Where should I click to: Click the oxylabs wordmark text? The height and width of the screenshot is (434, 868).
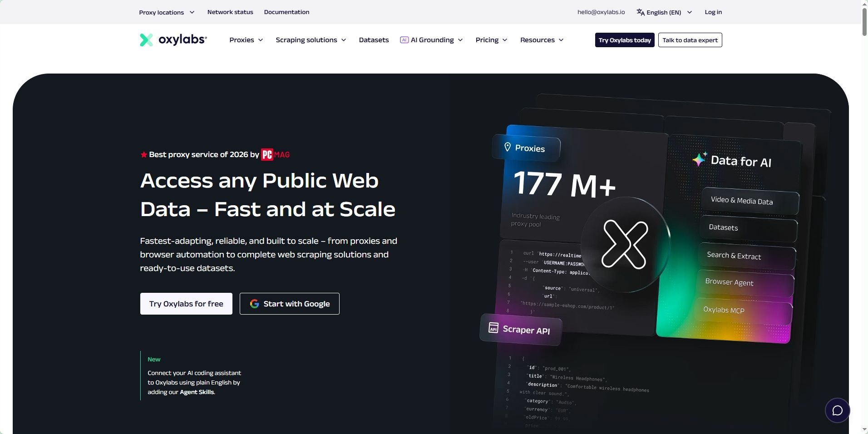click(x=182, y=40)
